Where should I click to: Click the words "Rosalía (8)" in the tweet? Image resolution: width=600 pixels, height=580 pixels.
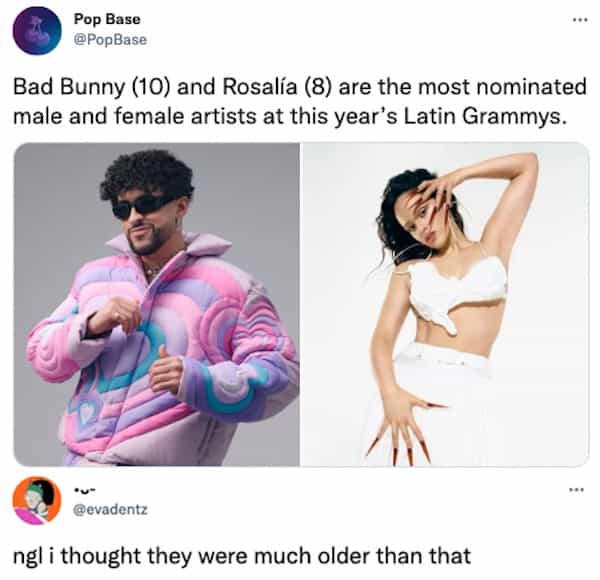point(277,87)
